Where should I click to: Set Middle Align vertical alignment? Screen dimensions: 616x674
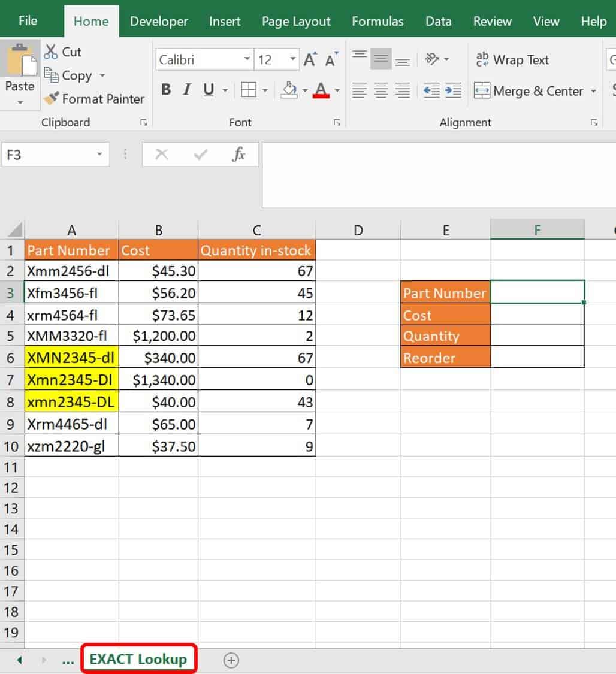click(x=381, y=59)
